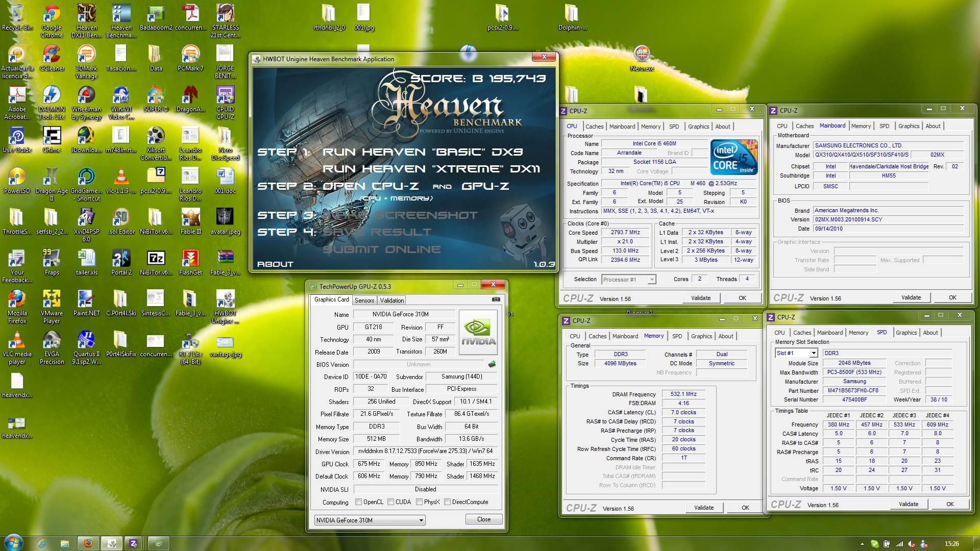Launch the EVGA Precision shortcut
980x551 pixels.
pyautogui.click(x=52, y=347)
